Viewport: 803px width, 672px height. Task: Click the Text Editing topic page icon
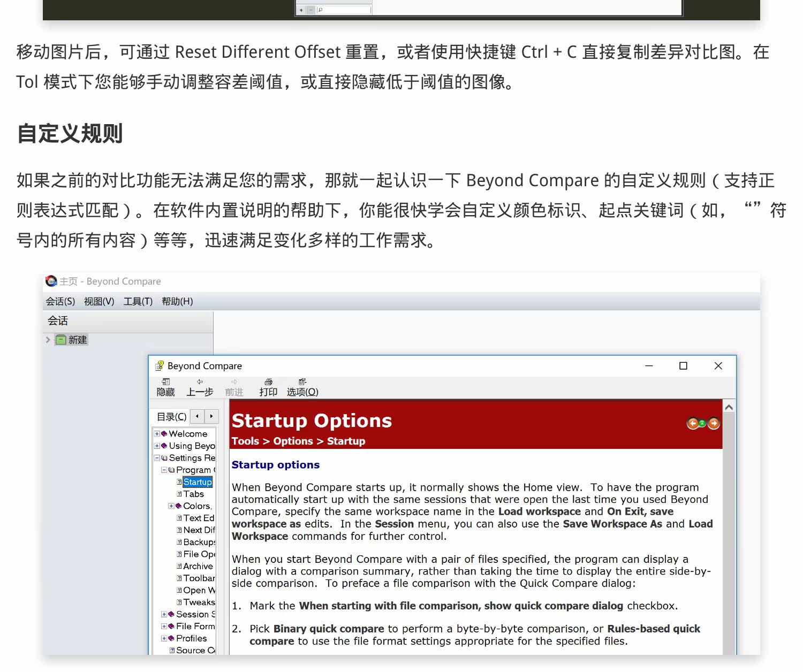click(179, 518)
